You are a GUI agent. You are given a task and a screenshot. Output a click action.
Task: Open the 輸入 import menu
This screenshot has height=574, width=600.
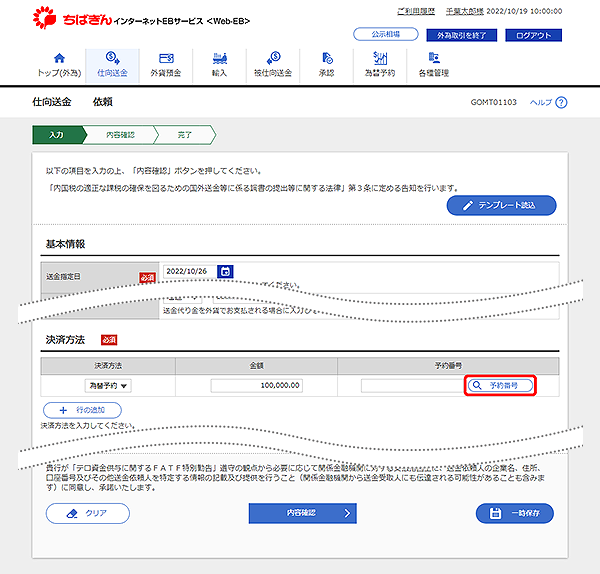click(219, 65)
